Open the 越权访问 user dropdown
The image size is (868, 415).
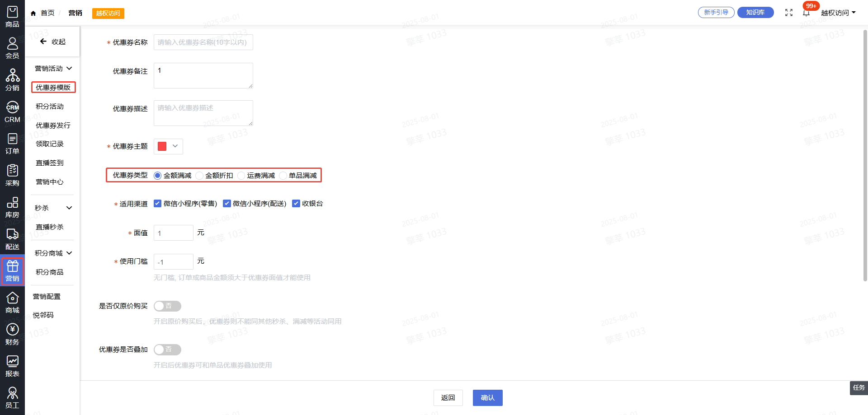(838, 13)
